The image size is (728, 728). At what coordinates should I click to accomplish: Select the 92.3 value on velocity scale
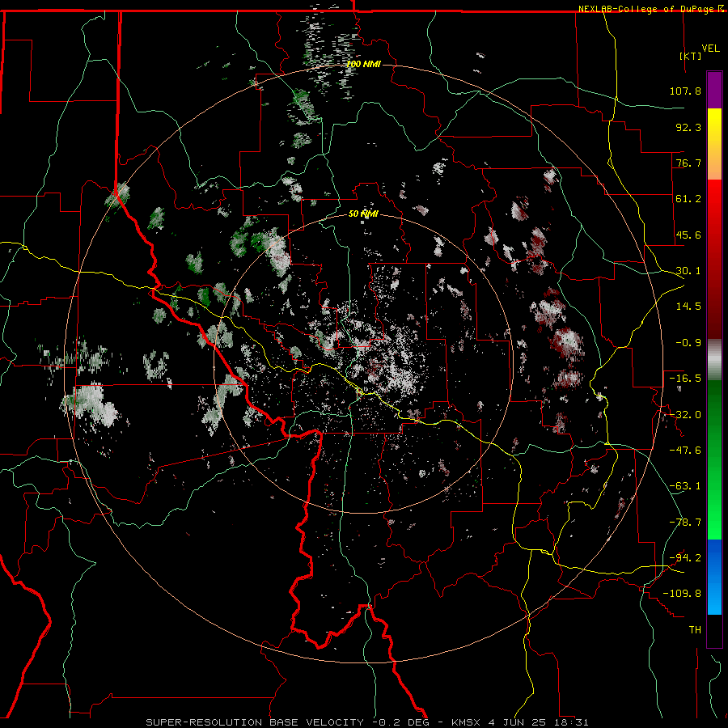688,127
